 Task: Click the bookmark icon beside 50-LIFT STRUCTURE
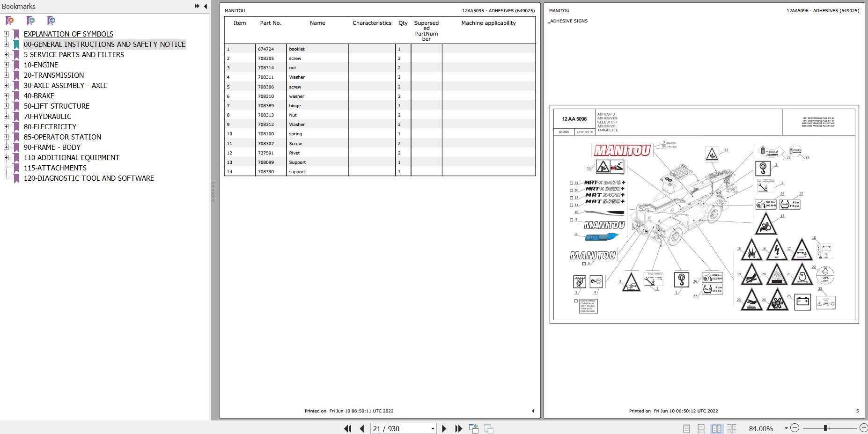[x=16, y=106]
